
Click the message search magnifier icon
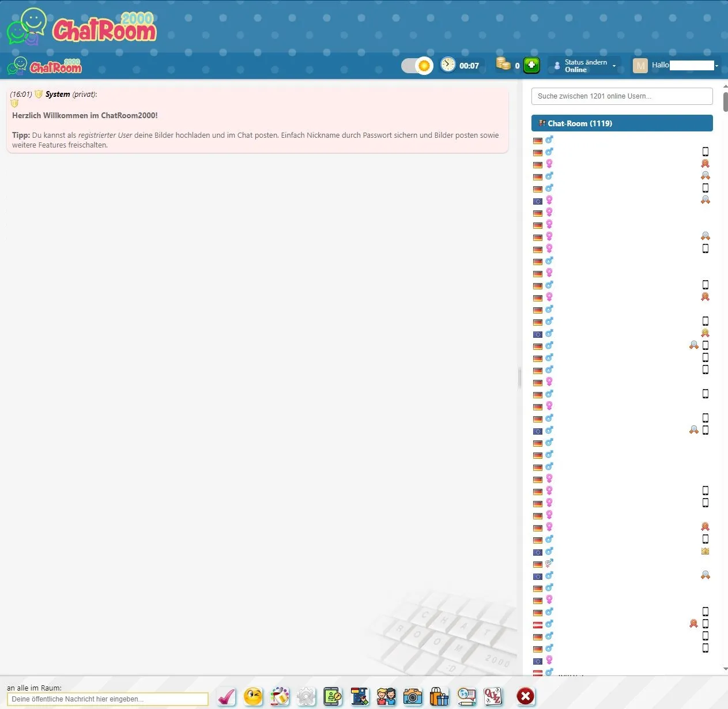click(x=466, y=697)
